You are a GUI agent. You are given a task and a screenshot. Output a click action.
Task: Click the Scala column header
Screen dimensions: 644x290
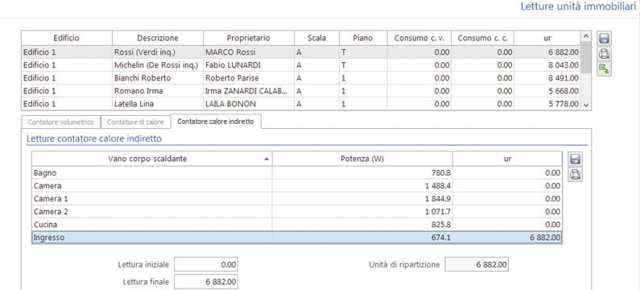coord(316,38)
